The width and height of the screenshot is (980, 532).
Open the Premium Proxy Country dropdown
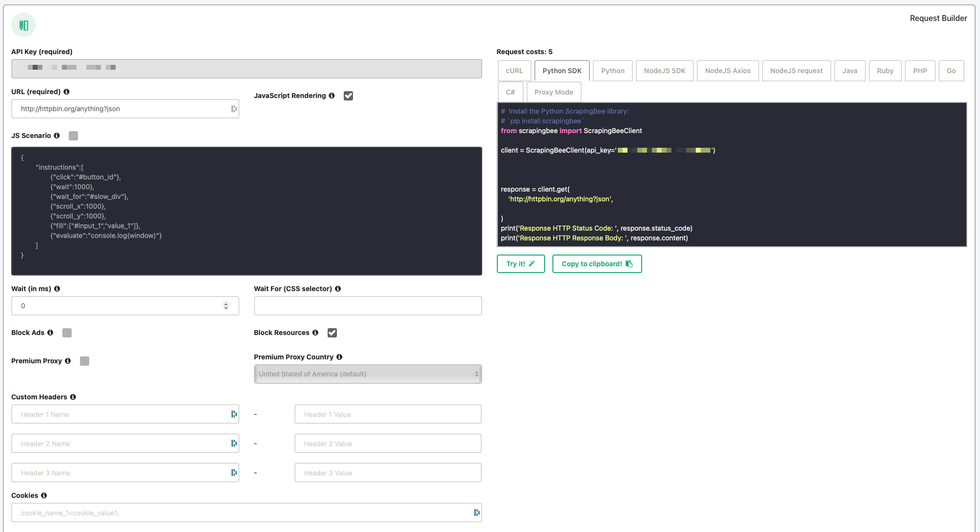point(368,374)
